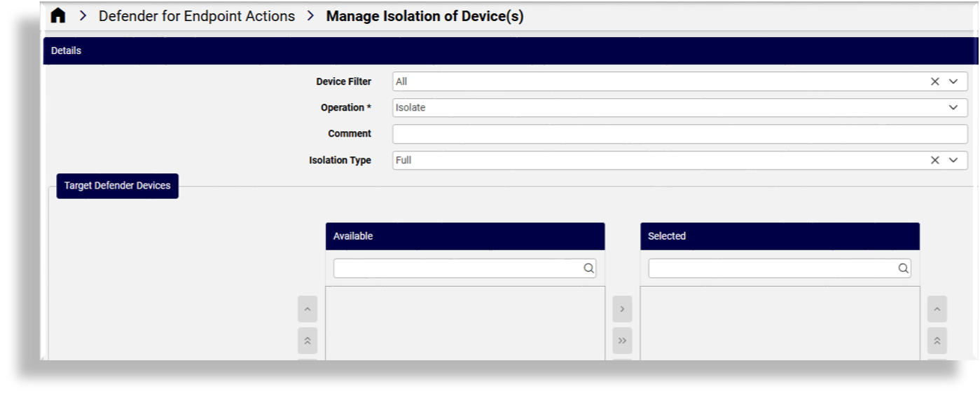This screenshot has width=980, height=396.
Task: Move item to top of Selected list
Action: 937,341
